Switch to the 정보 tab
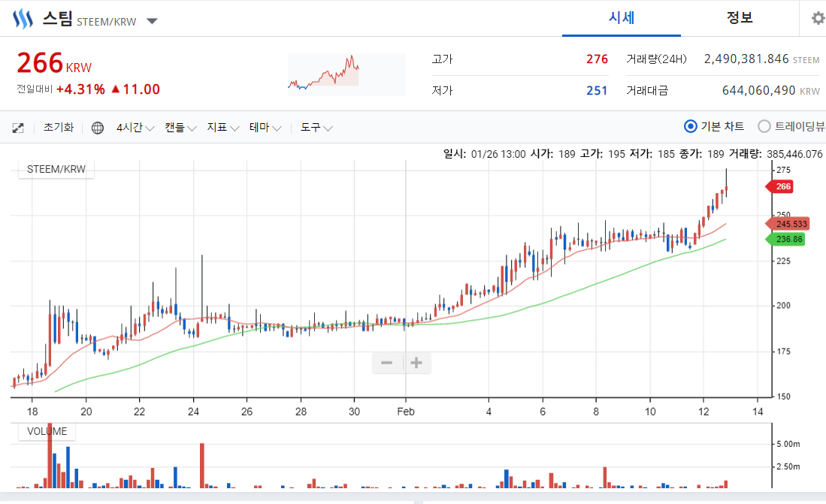Viewport: 826px width, 504px height. (x=740, y=18)
